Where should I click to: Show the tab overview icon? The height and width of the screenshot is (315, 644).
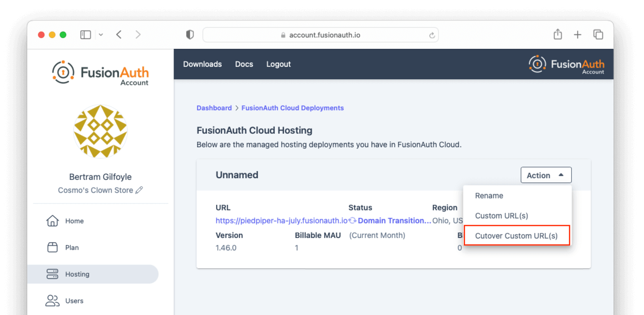pyautogui.click(x=598, y=35)
